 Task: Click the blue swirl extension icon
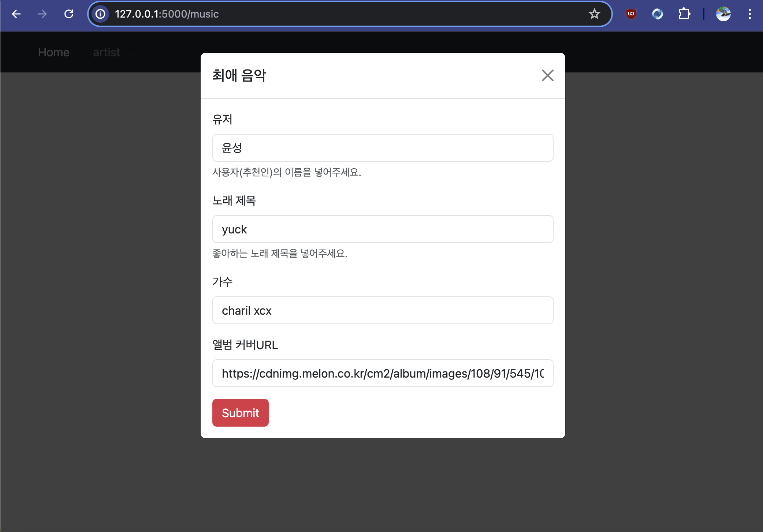pyautogui.click(x=657, y=14)
